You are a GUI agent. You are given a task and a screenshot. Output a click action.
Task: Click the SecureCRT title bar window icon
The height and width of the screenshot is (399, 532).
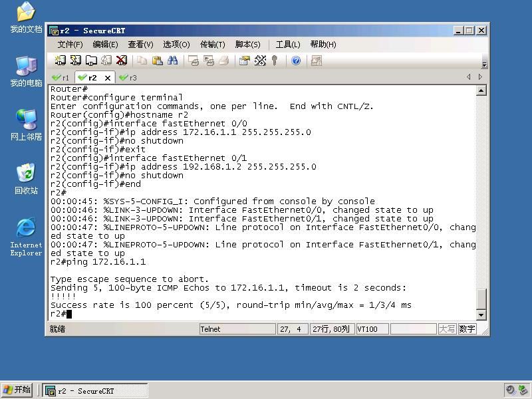coord(54,31)
